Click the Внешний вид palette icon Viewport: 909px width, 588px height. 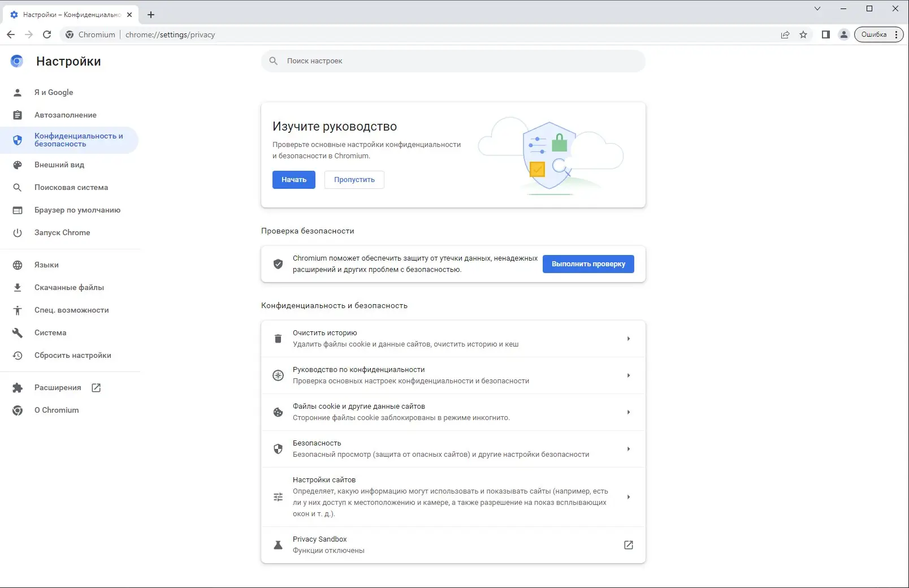point(18,165)
